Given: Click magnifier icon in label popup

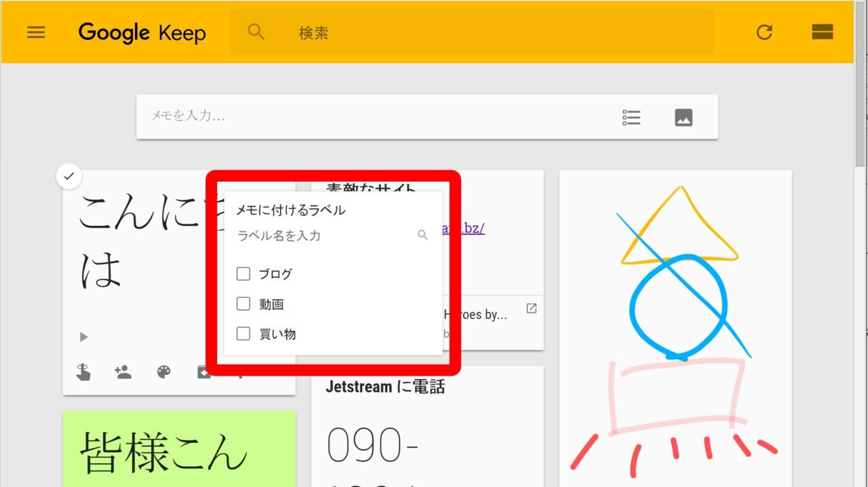Looking at the screenshot, I should pyautogui.click(x=422, y=235).
